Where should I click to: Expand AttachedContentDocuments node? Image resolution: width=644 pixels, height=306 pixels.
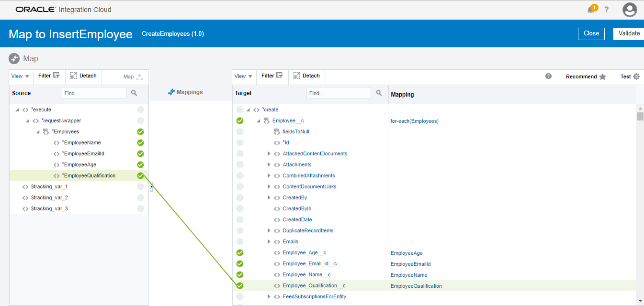pos(269,153)
